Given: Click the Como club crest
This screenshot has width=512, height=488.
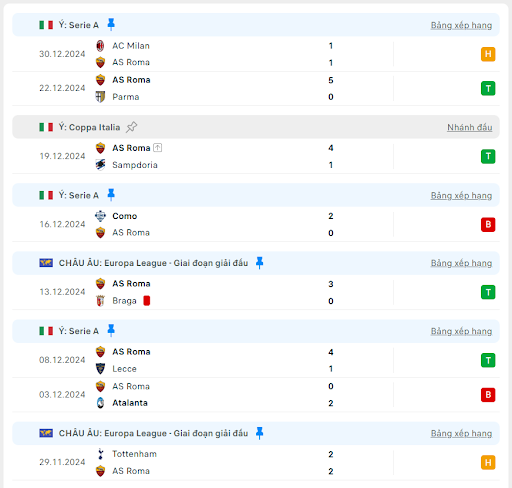Looking at the screenshot, I should coord(100,216).
